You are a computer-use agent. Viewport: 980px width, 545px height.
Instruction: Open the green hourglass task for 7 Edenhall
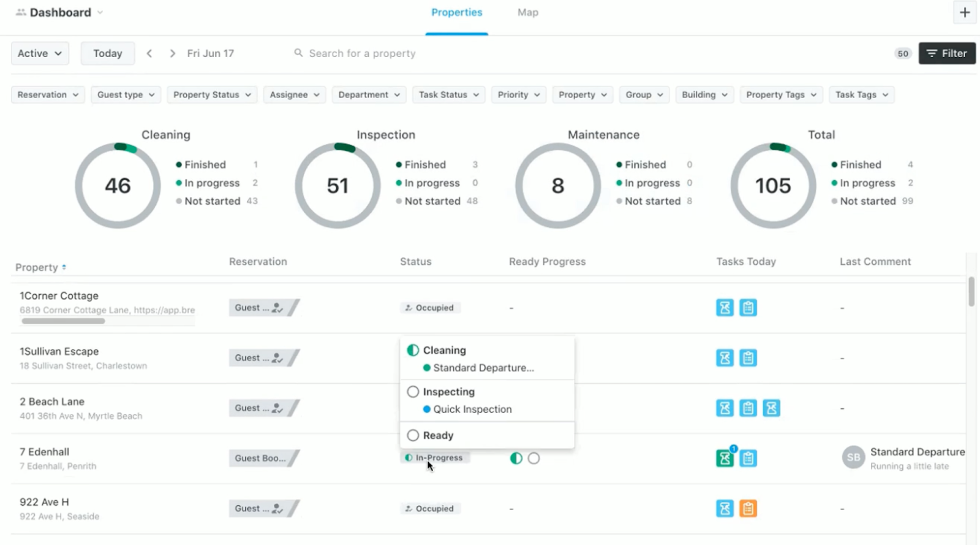pyautogui.click(x=725, y=458)
